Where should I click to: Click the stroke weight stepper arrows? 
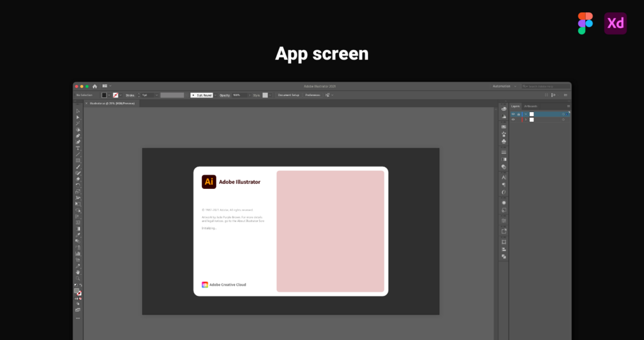tap(139, 95)
